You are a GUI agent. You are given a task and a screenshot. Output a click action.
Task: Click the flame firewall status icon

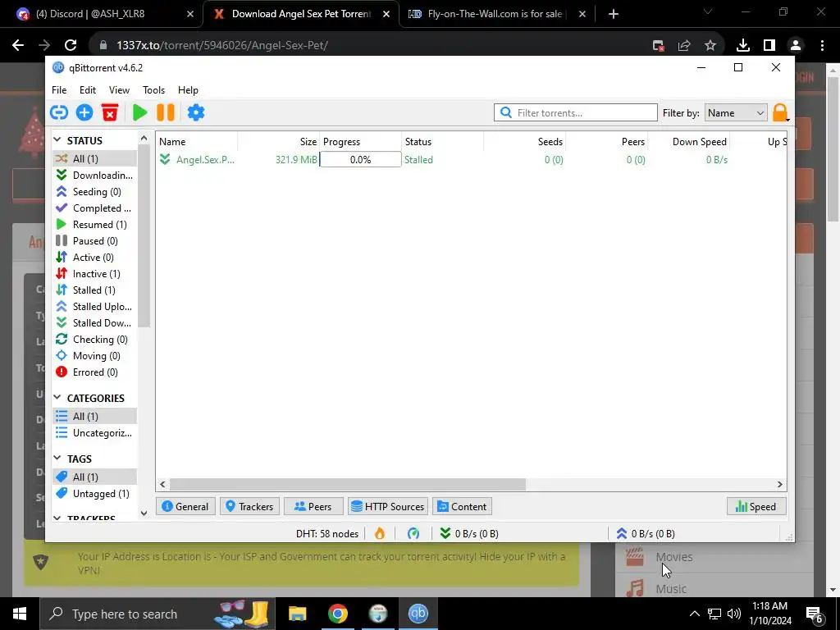(380, 533)
